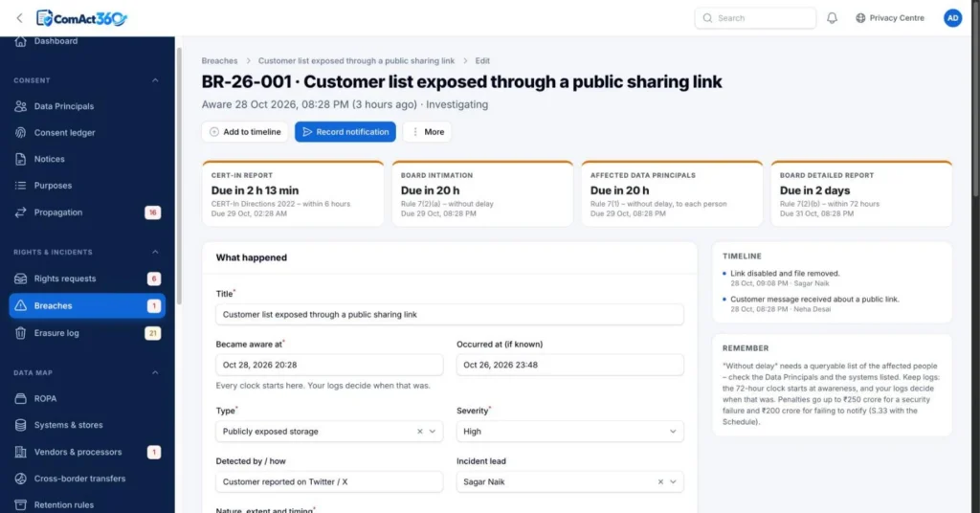Click the Rights requests count badge
This screenshot has height=513, width=980.
point(154,279)
